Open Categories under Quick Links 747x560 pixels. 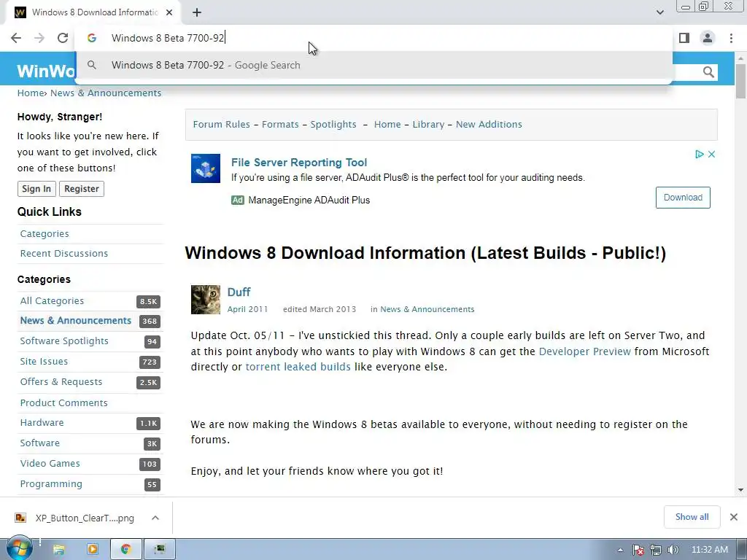[44, 234]
